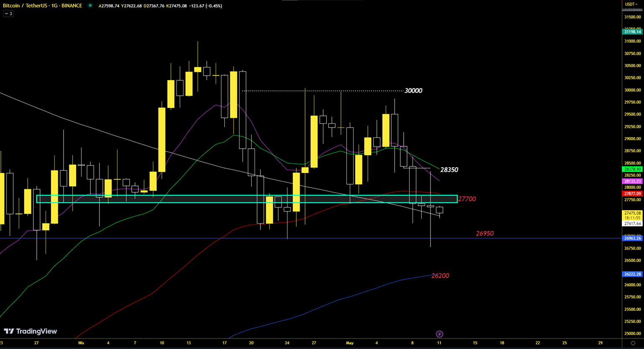Click the Bitcoin / TetherUS symbol title
Image resolution: width=644 pixels, height=349 pixels.
click(42, 6)
